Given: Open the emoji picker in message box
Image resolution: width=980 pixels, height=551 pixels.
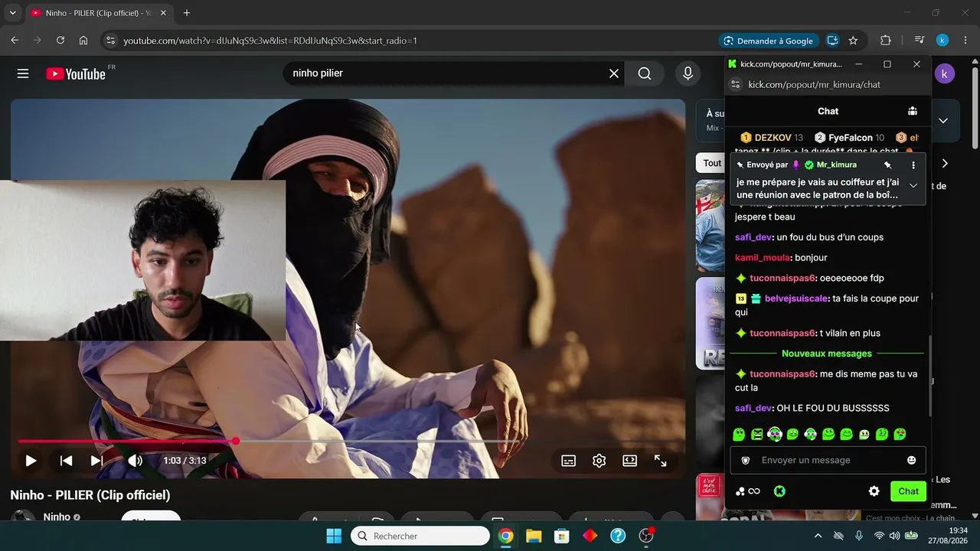Looking at the screenshot, I should coord(911,461).
